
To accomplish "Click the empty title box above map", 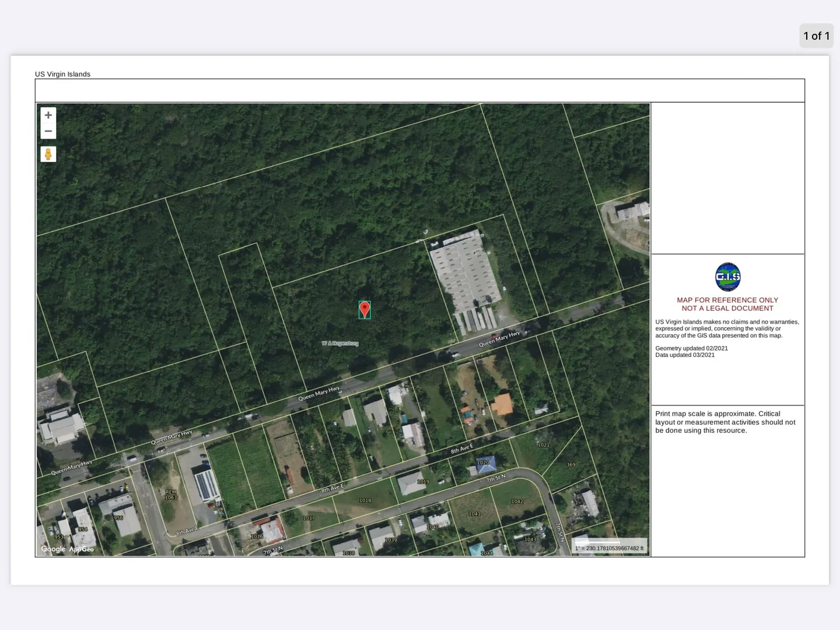I will [x=419, y=90].
